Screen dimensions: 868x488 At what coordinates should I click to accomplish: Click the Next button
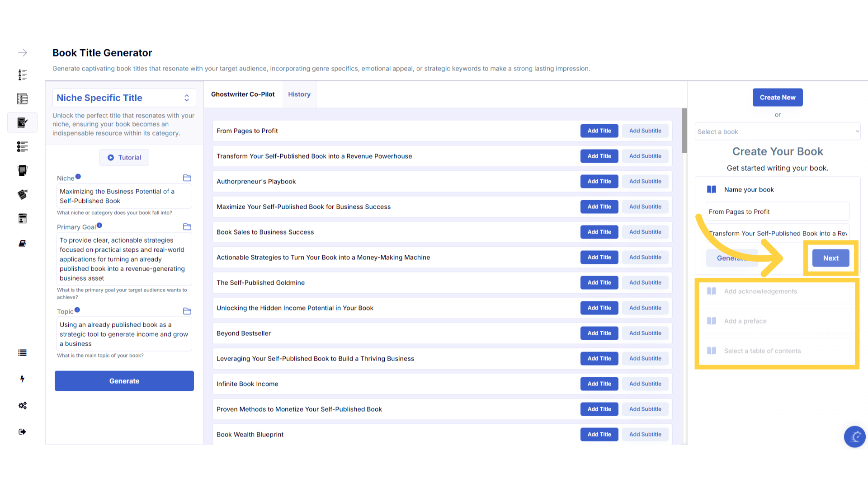(x=830, y=258)
